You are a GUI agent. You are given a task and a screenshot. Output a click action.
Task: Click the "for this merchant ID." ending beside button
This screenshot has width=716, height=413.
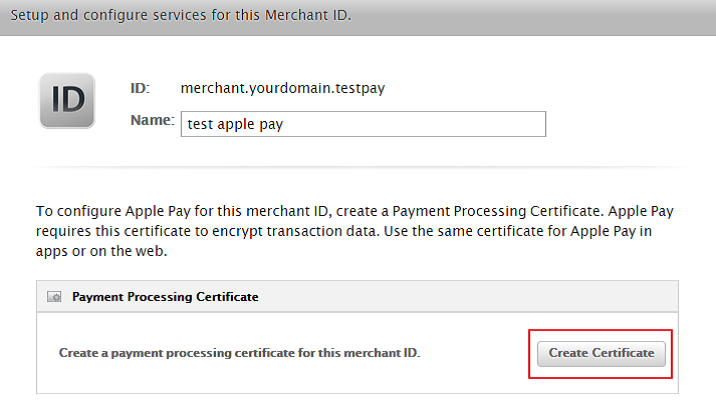coord(359,353)
